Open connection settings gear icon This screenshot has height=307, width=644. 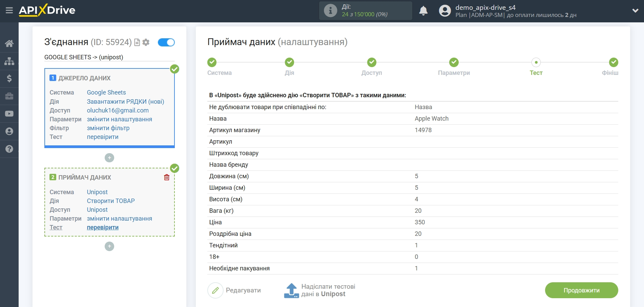(x=146, y=42)
